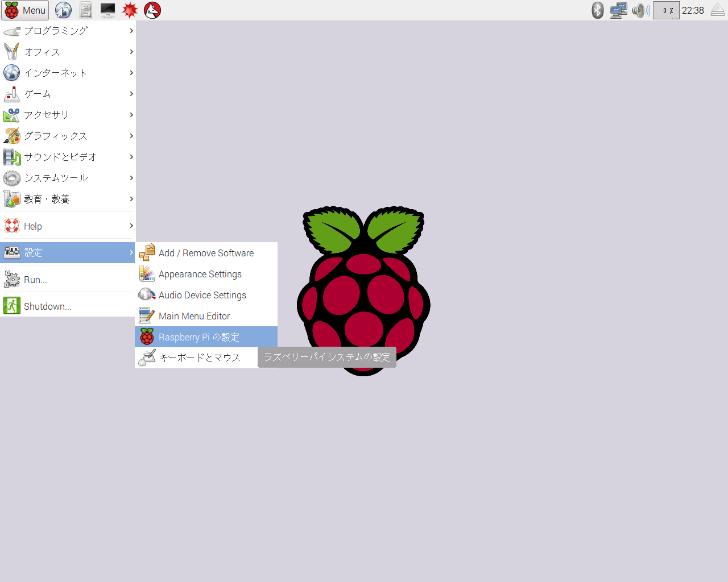
Task: Click the Audio Device Settings icon
Action: [147, 294]
